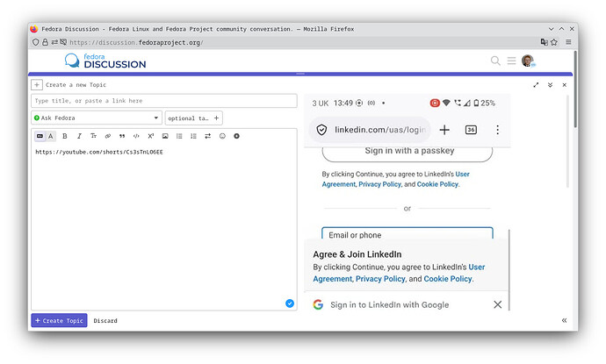Toggle text direction in composer
Image resolution: width=606 pixels, height=364 pixels.
(208, 136)
